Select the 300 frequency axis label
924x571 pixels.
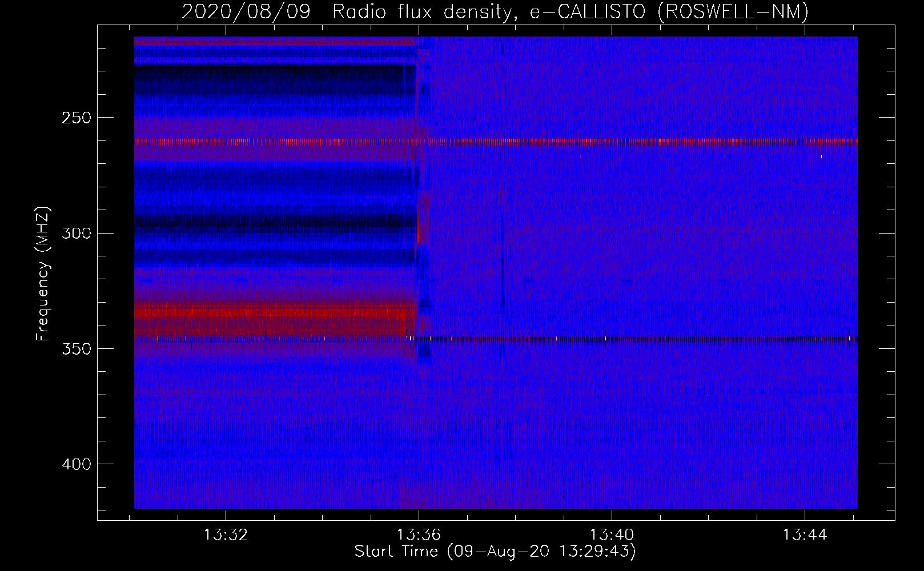(77, 233)
